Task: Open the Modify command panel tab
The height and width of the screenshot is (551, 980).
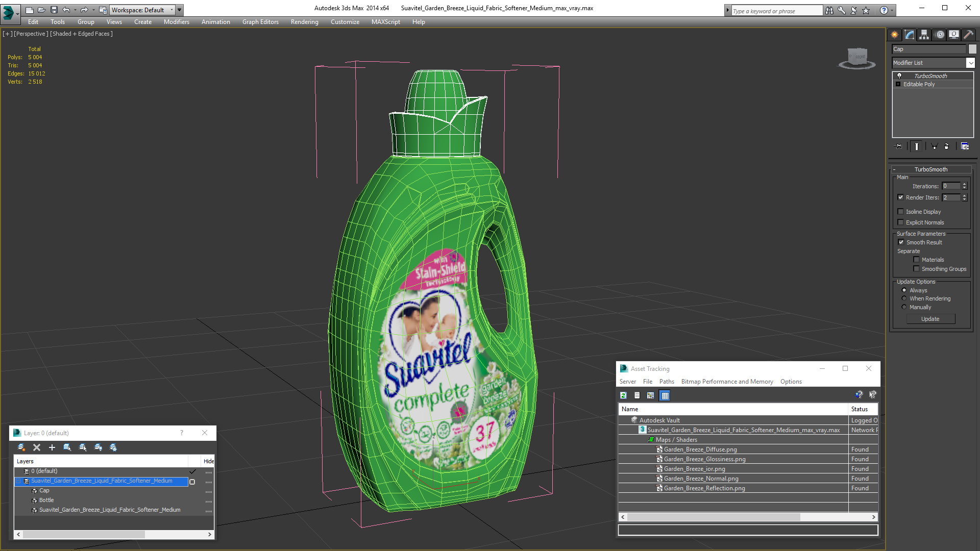Action: pyautogui.click(x=910, y=35)
